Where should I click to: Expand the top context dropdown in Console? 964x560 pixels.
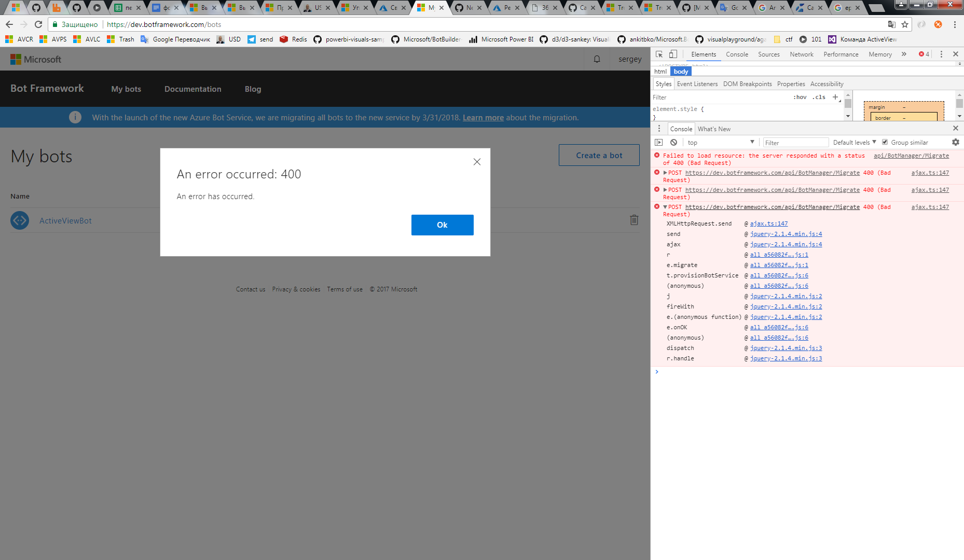(x=721, y=142)
